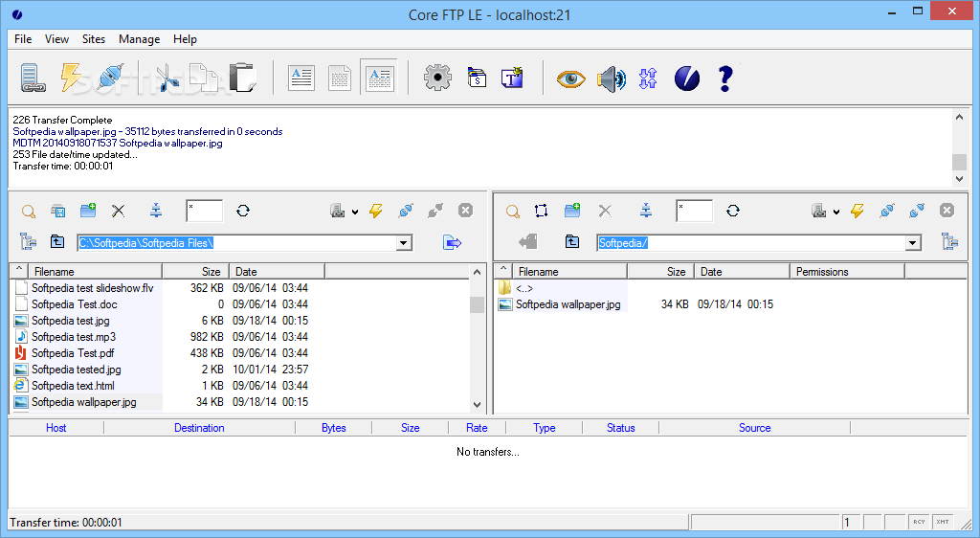Click upload arrow next to local path
Viewport: 980px width, 538px height.
tap(452, 242)
